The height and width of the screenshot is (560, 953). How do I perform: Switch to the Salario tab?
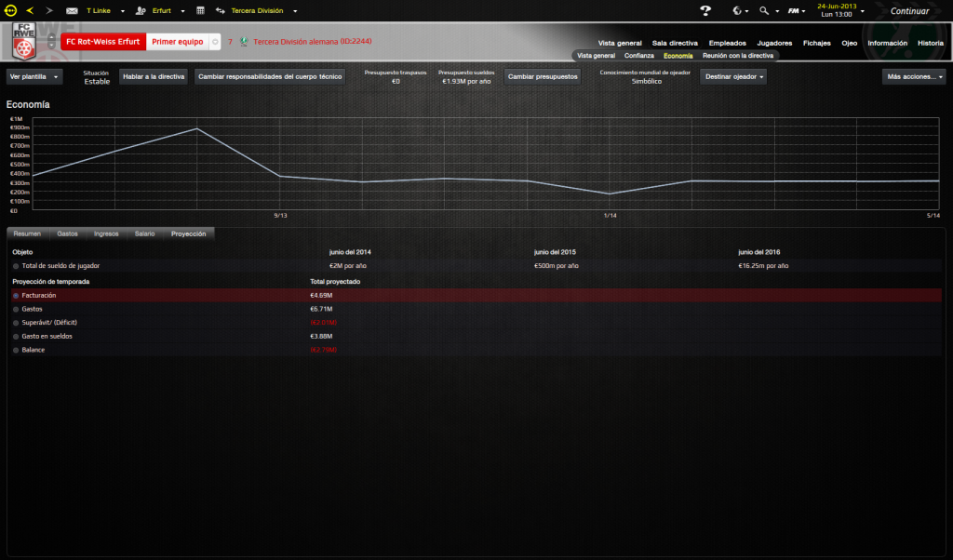tap(144, 233)
